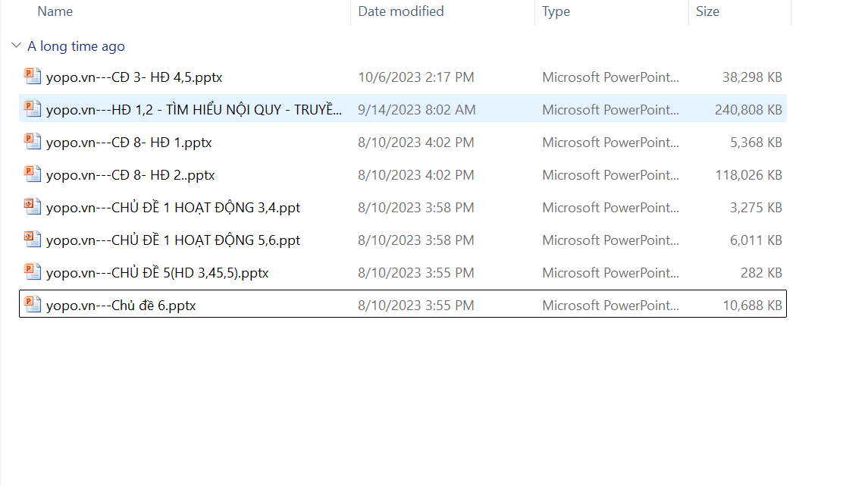868x486 pixels.
Task: Click the icon of Chủ đề 6.pptx
Action: (x=32, y=305)
